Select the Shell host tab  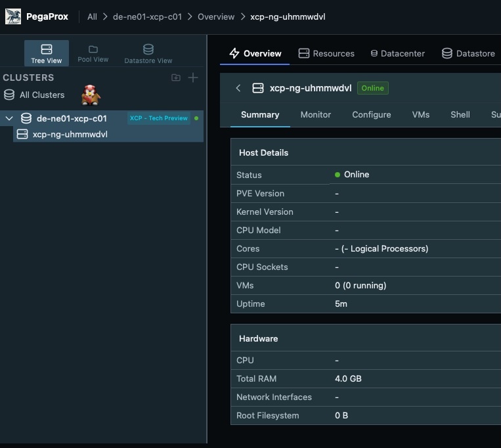pyautogui.click(x=460, y=115)
